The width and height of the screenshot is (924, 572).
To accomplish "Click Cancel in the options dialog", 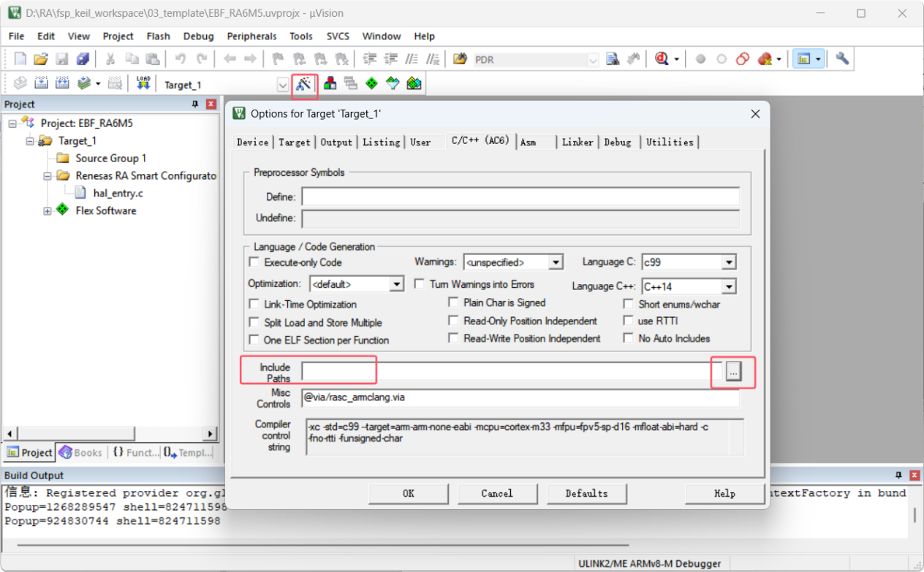I will (x=497, y=493).
